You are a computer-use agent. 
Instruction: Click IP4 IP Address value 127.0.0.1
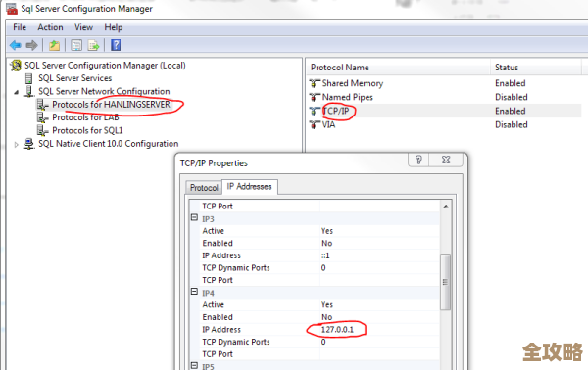click(x=337, y=330)
